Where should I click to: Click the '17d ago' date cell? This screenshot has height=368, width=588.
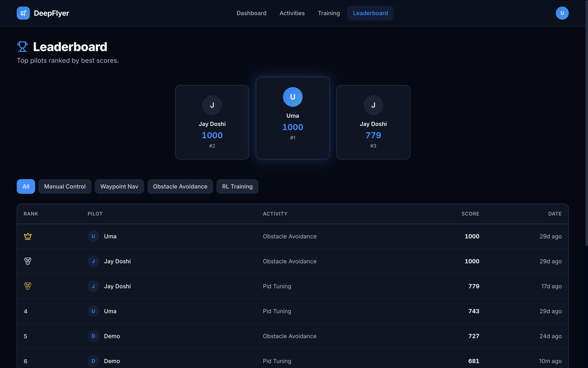(551, 286)
